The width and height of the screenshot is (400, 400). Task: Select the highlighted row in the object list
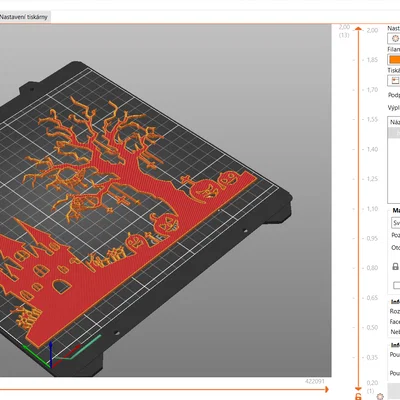tap(395, 133)
